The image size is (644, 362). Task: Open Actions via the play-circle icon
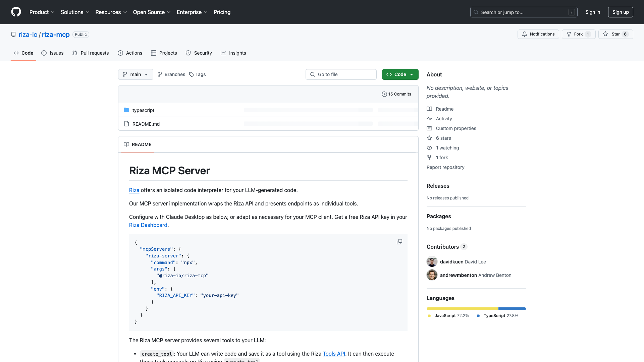click(120, 53)
